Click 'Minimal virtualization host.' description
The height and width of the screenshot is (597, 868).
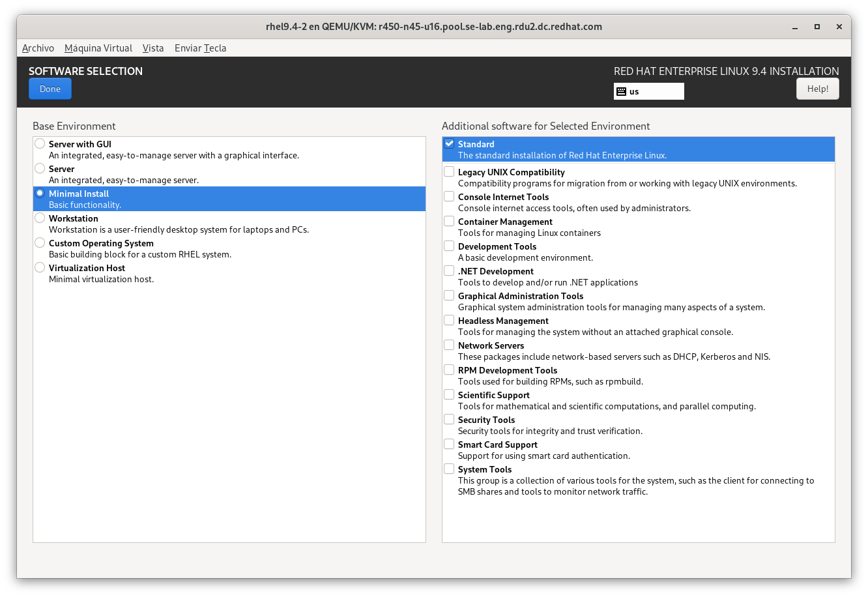102,279
